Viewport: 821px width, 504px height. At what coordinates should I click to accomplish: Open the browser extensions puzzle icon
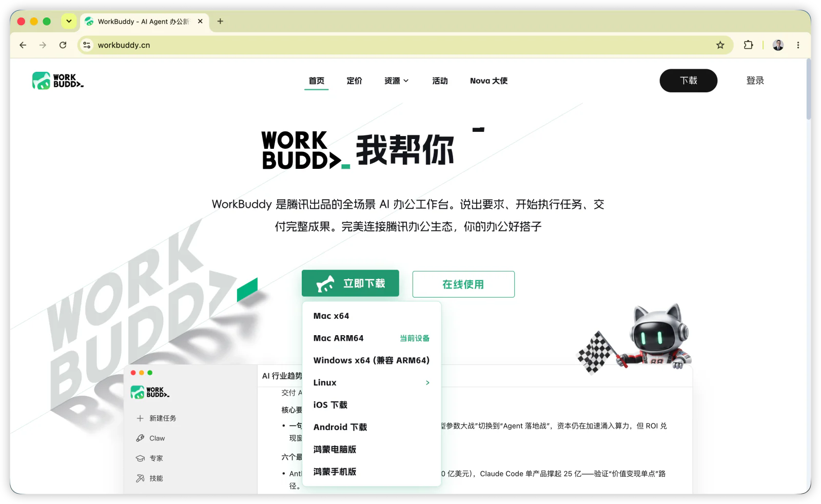(748, 45)
